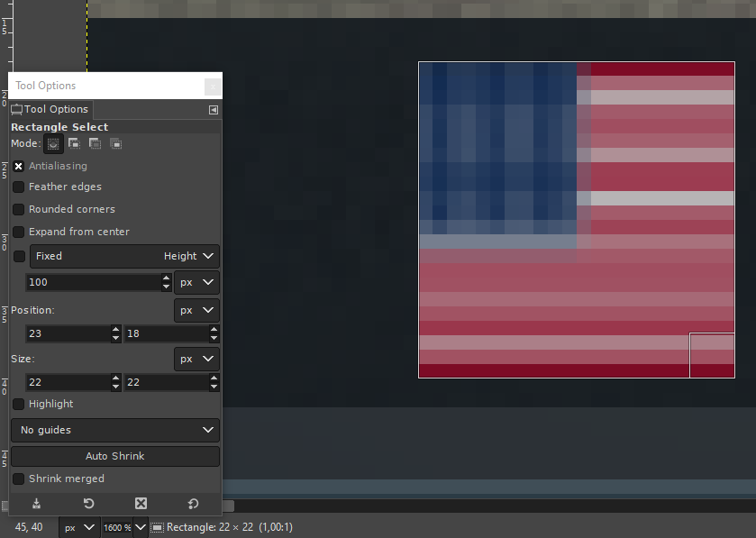Close the Tool Options dialog window
Viewport: 756px width, 538px height.
[x=213, y=87]
